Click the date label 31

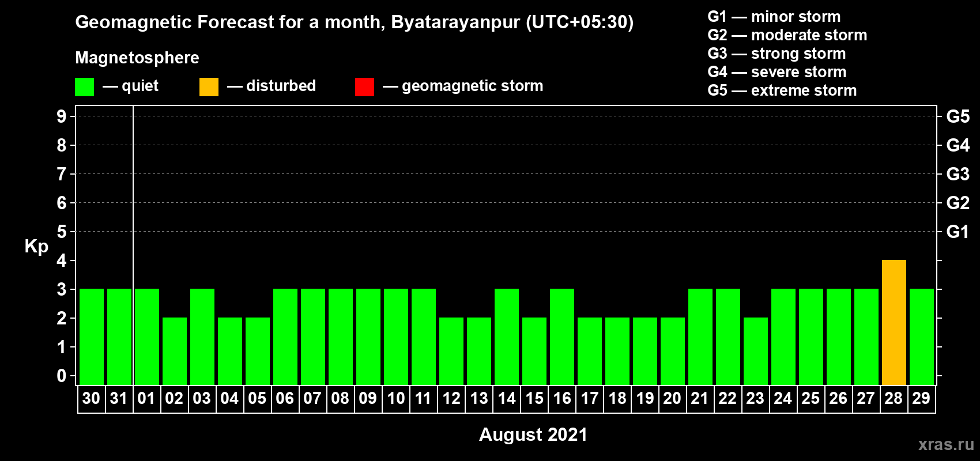pos(119,399)
